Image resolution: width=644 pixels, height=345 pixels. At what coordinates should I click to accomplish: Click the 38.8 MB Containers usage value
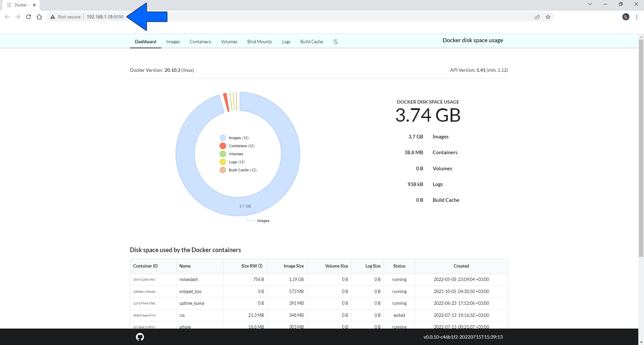414,153
